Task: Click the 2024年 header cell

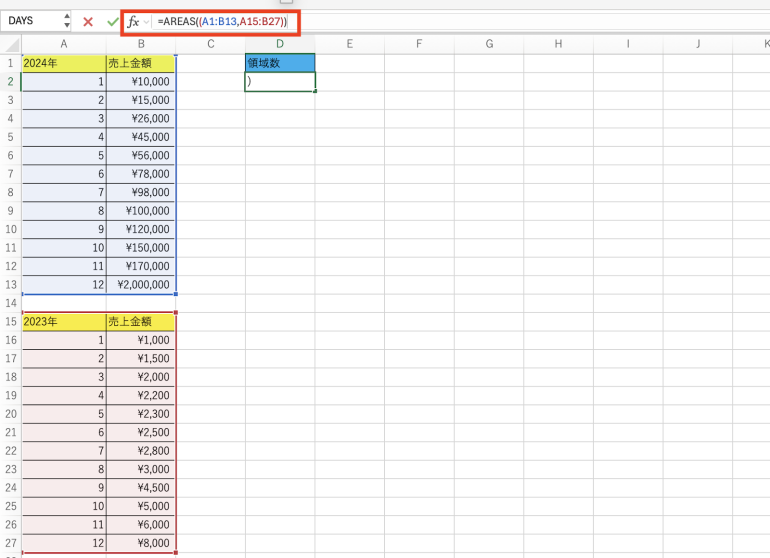Action: [x=64, y=62]
